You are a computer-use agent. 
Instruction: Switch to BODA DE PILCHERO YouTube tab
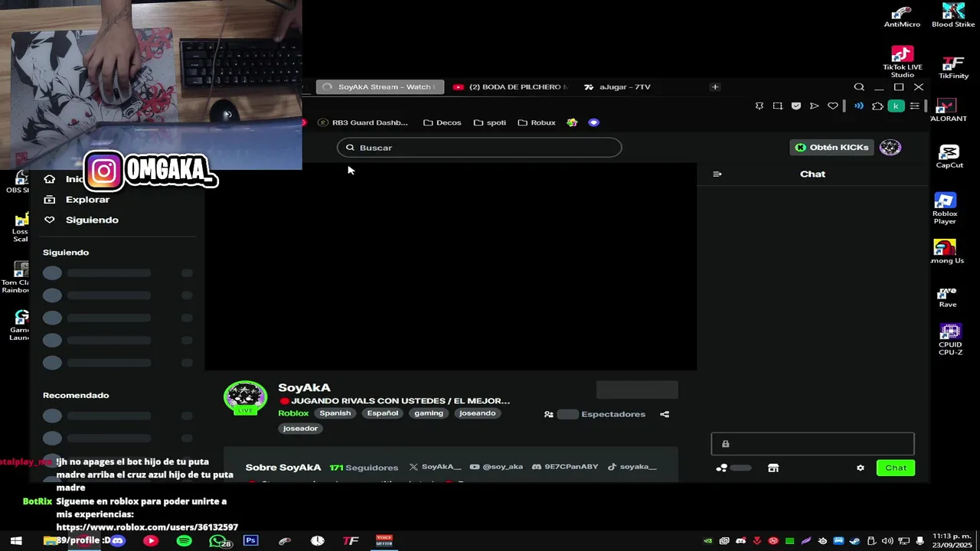click(510, 87)
